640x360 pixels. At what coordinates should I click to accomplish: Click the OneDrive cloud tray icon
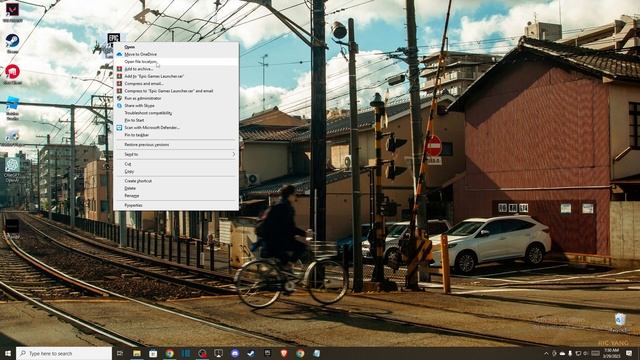click(562, 353)
